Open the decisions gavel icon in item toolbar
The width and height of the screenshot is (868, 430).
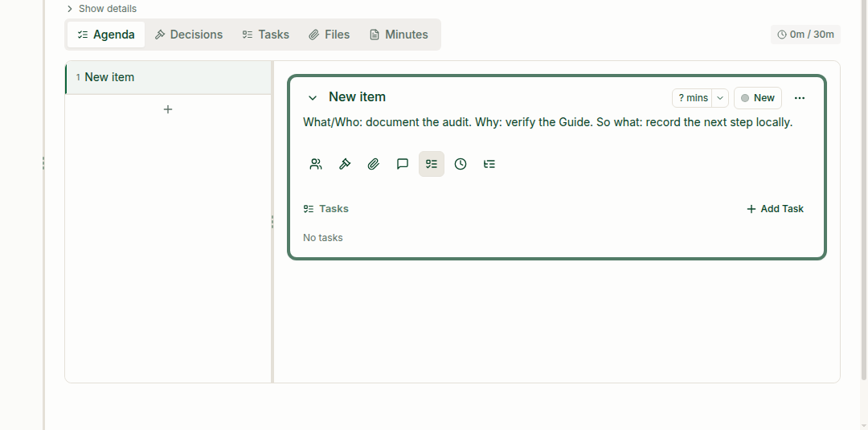click(x=345, y=164)
